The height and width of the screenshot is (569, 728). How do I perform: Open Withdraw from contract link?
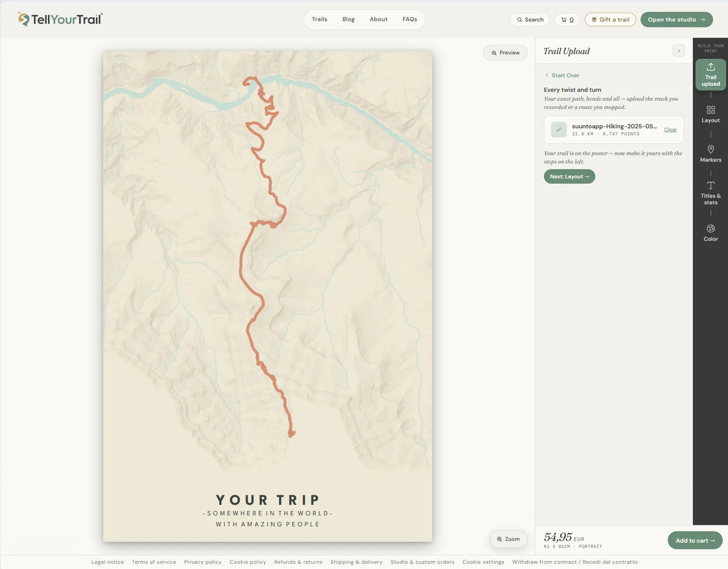(575, 562)
